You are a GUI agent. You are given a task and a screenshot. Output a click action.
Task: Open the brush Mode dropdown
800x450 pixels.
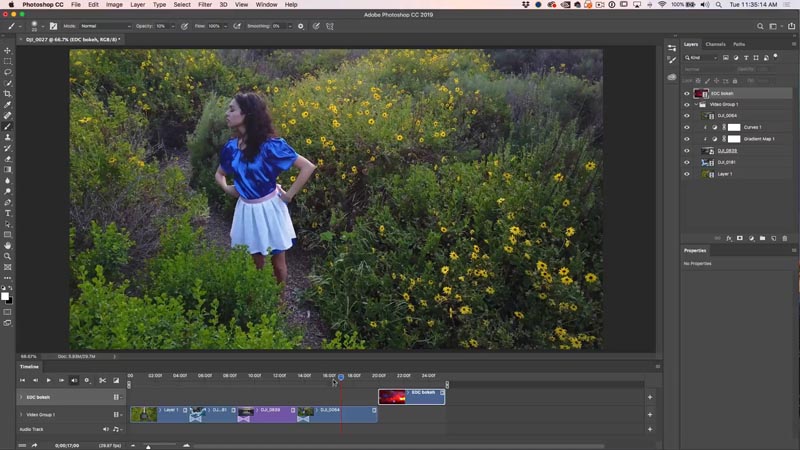[x=104, y=25]
